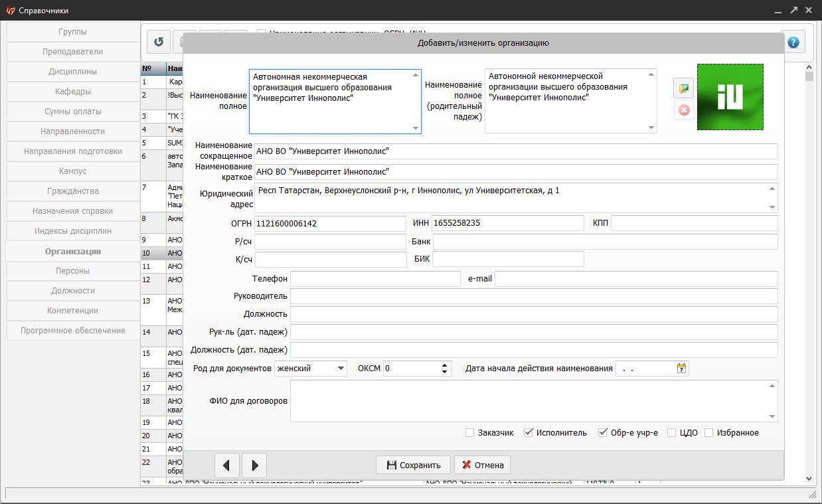Select the Кампус sidebar item
Image resolution: width=822 pixels, height=504 pixels.
coord(73,171)
